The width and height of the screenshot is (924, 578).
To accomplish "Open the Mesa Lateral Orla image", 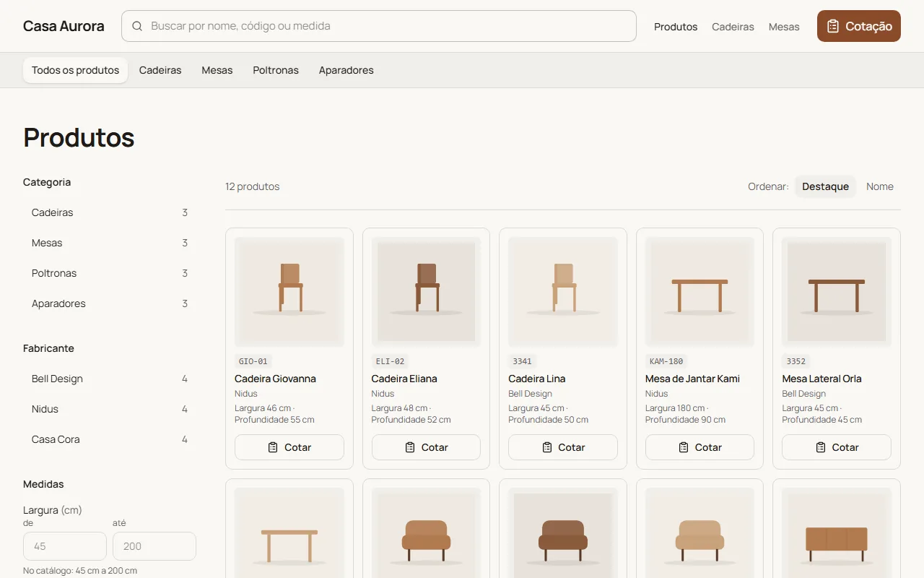I will (837, 292).
